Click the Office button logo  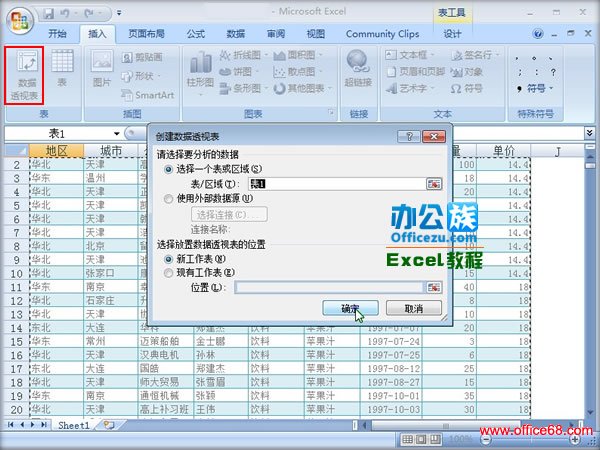pyautogui.click(x=20, y=20)
